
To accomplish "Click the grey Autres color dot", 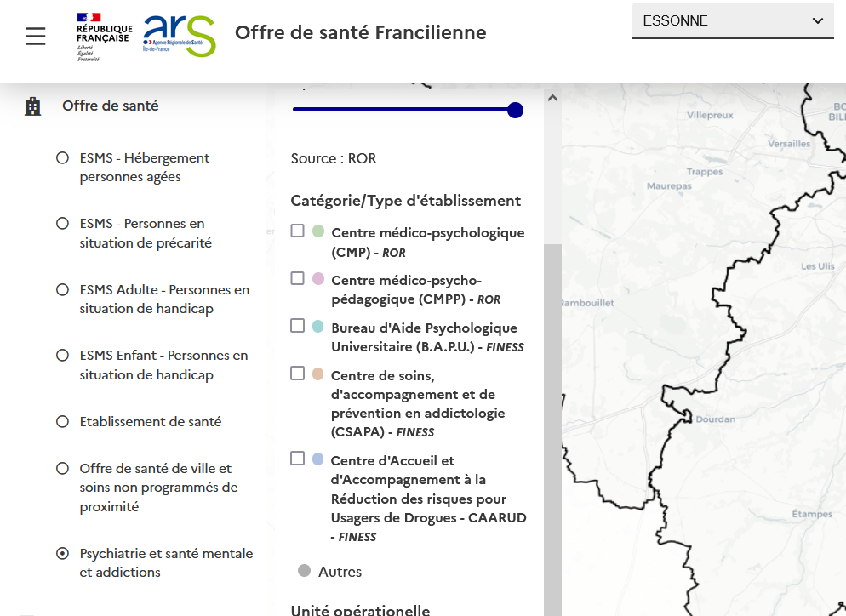I will point(305,571).
